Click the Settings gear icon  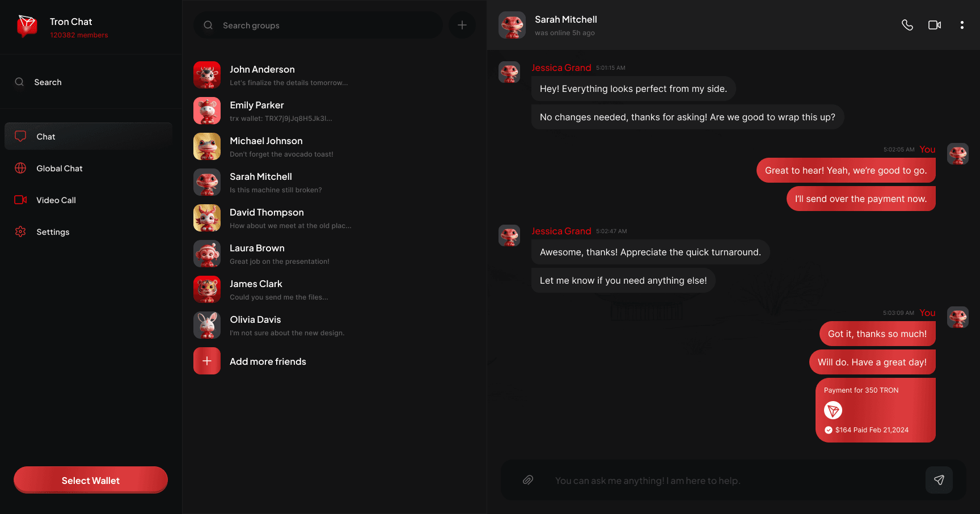[x=20, y=231]
